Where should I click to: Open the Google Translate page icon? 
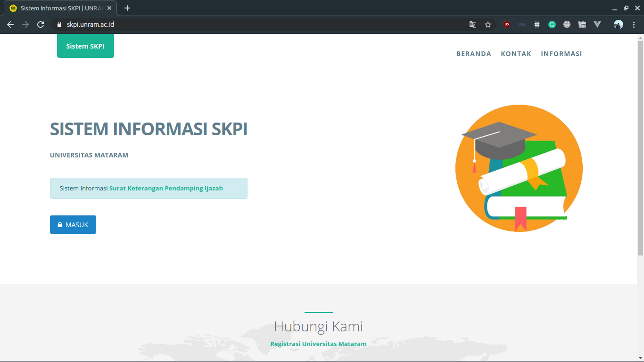(x=472, y=25)
